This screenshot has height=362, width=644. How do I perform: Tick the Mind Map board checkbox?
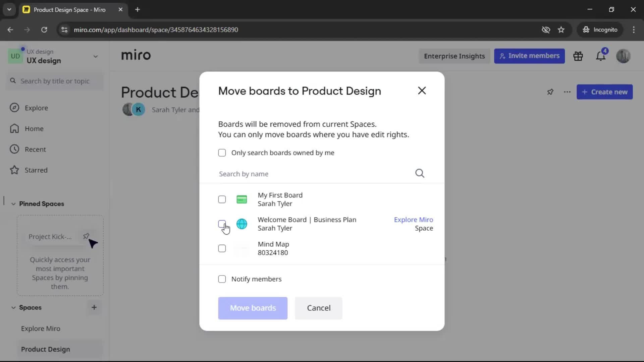tap(222, 248)
